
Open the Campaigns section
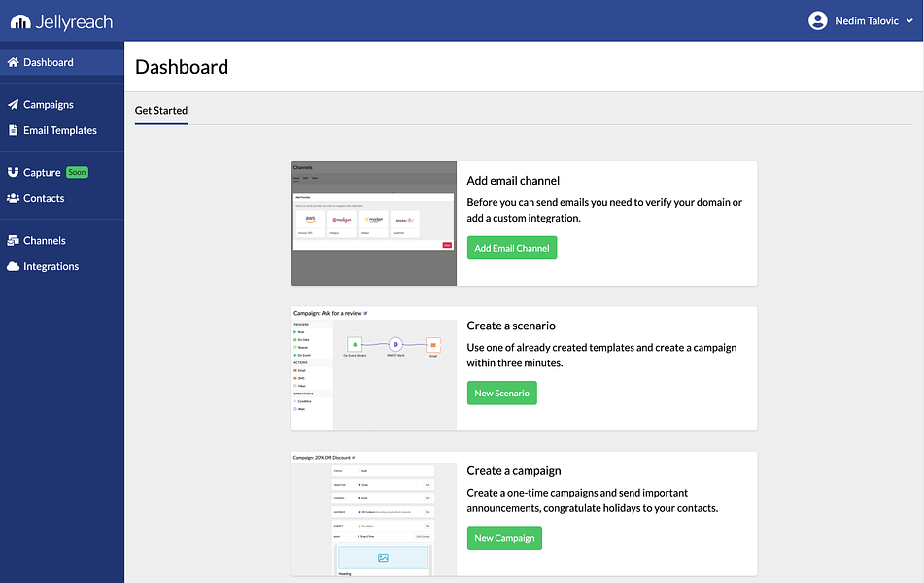[62, 104]
